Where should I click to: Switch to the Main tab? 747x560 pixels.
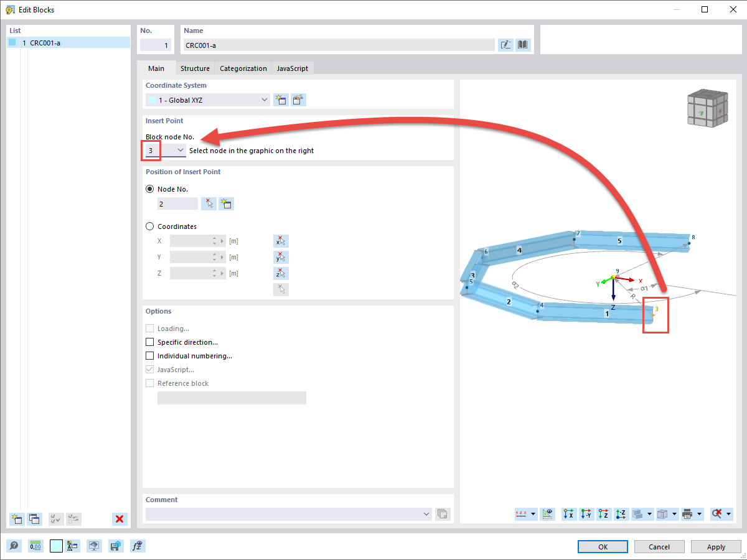[x=156, y=68]
